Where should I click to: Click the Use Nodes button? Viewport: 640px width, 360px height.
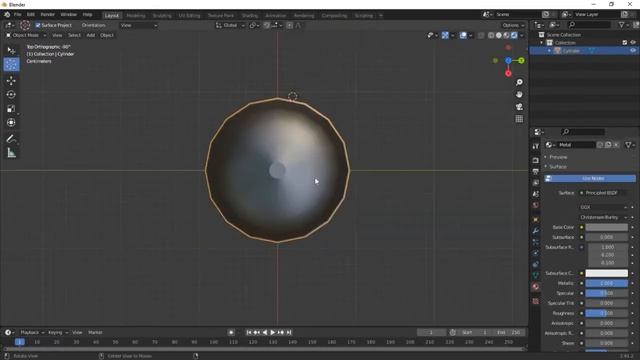point(590,178)
